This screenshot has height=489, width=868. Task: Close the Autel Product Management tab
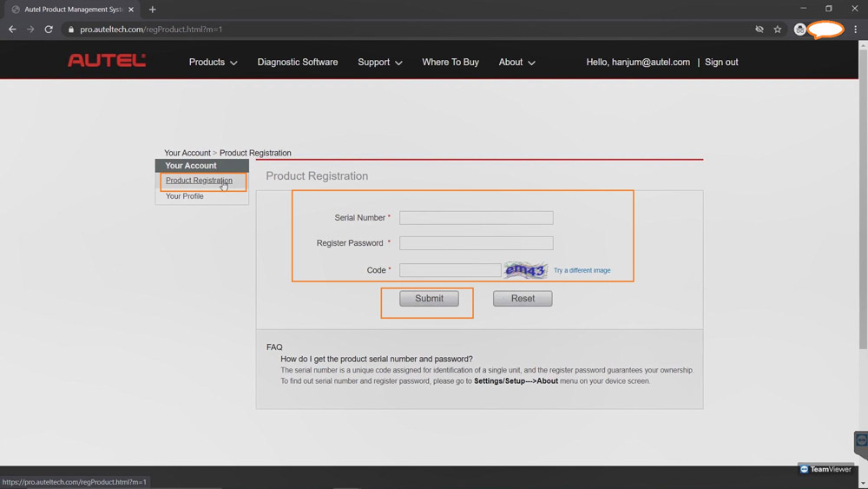click(131, 10)
